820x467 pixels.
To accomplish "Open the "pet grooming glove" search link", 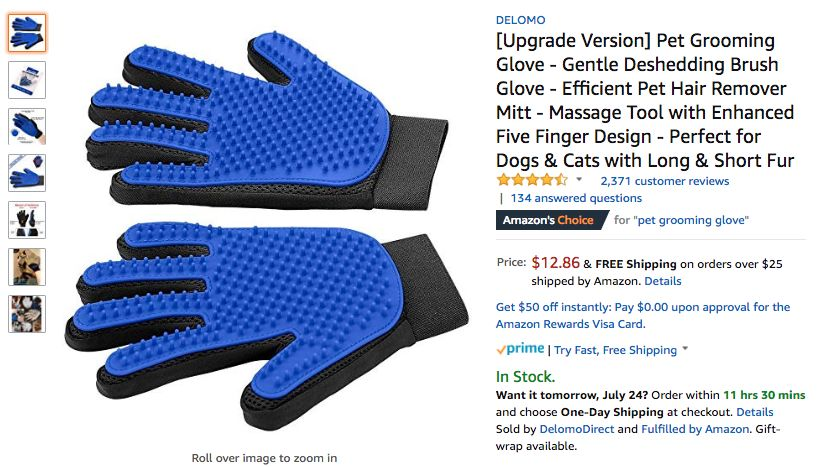I will point(691,220).
